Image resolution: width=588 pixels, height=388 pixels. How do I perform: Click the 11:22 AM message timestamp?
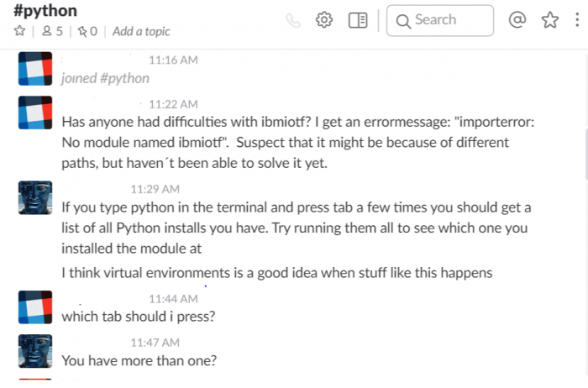point(173,104)
